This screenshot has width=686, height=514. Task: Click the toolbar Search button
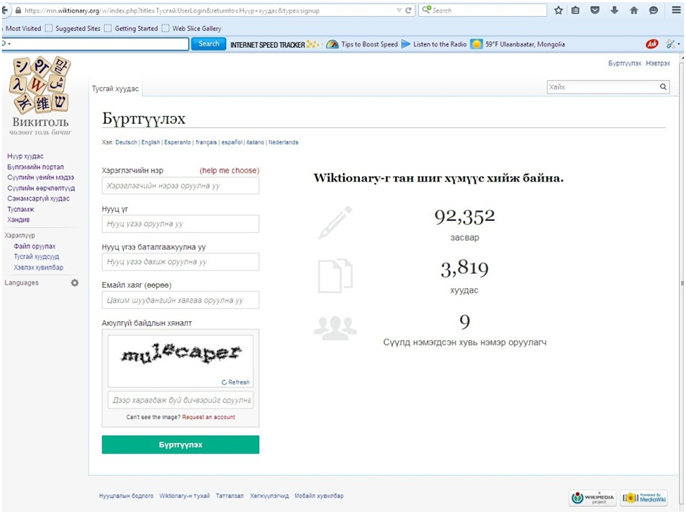[x=209, y=44]
